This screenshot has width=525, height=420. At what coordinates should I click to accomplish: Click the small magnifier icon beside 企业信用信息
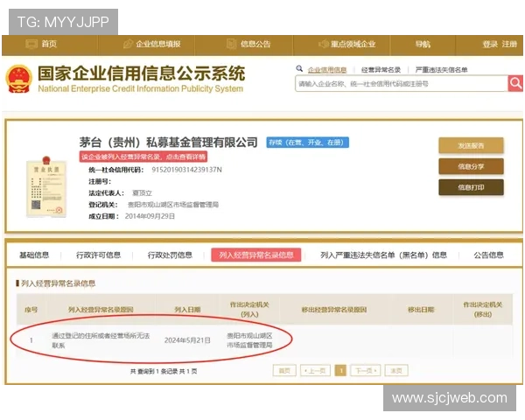(299, 68)
